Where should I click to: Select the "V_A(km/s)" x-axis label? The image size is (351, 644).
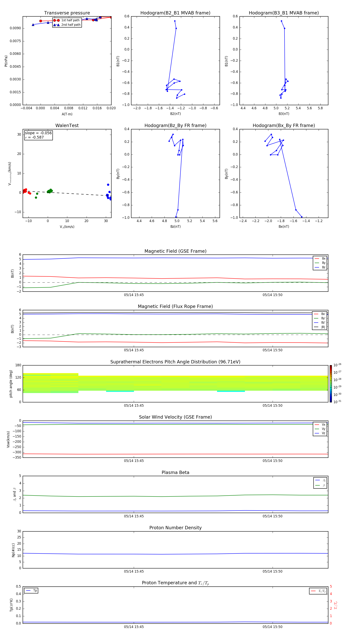click(67, 227)
